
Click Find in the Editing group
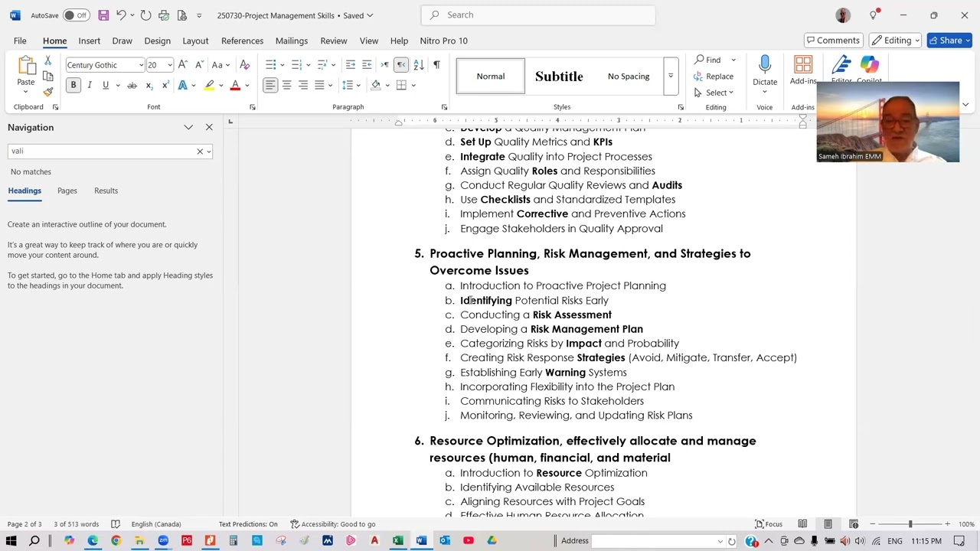tap(707, 60)
